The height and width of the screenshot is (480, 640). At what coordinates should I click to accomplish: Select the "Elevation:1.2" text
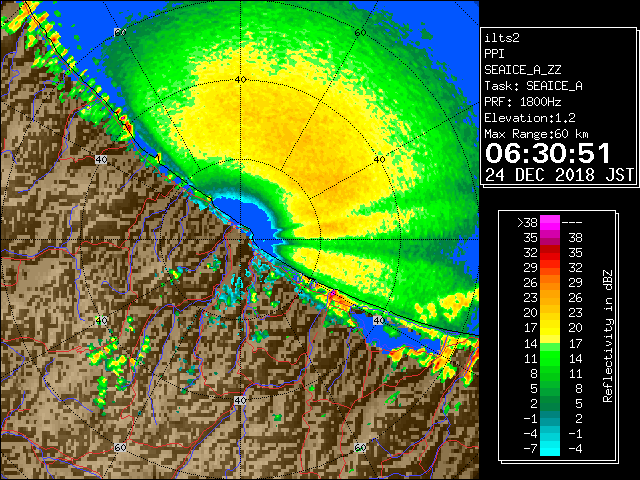[530, 118]
